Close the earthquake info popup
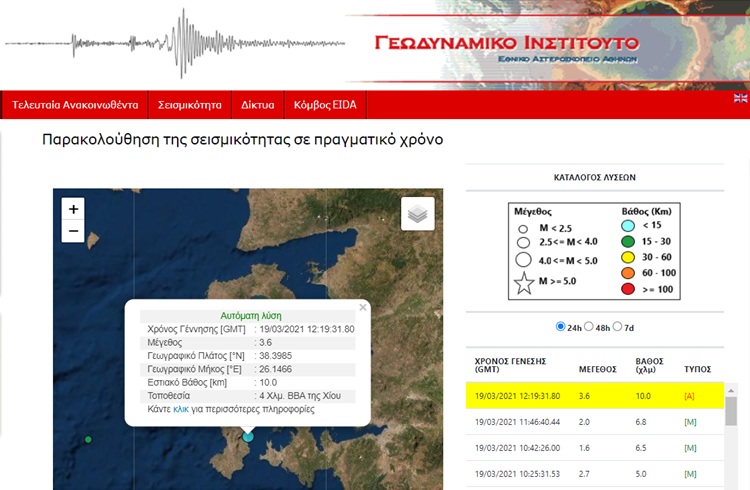Viewport: 750px width, 490px height. point(363,307)
